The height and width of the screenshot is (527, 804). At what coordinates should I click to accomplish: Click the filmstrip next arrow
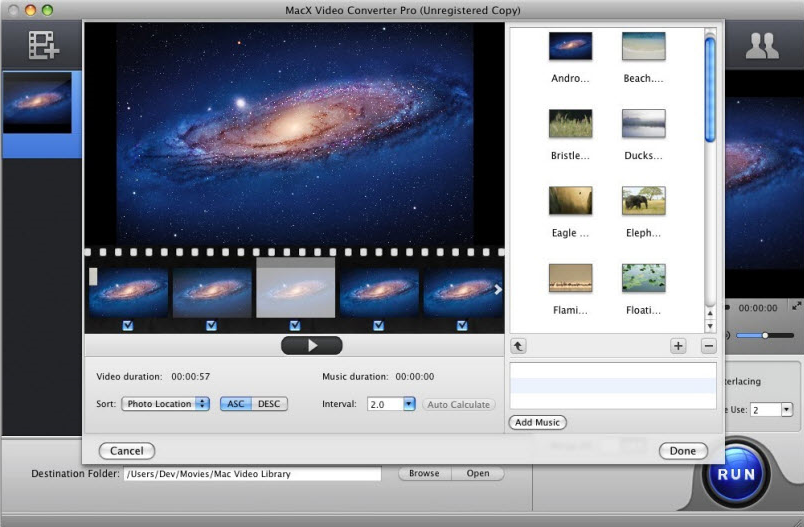point(498,290)
